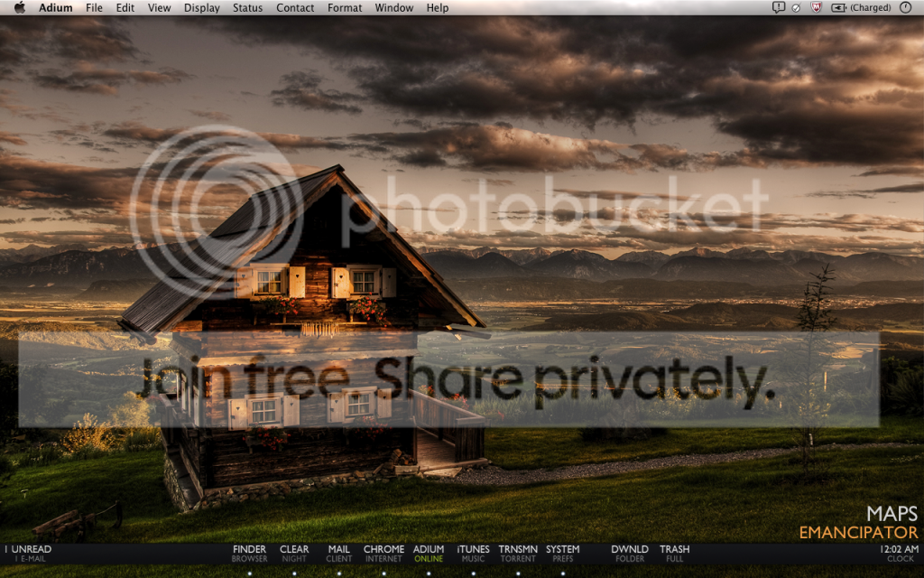924x578 pixels.
Task: Open the Contact menu
Action: 295,7
